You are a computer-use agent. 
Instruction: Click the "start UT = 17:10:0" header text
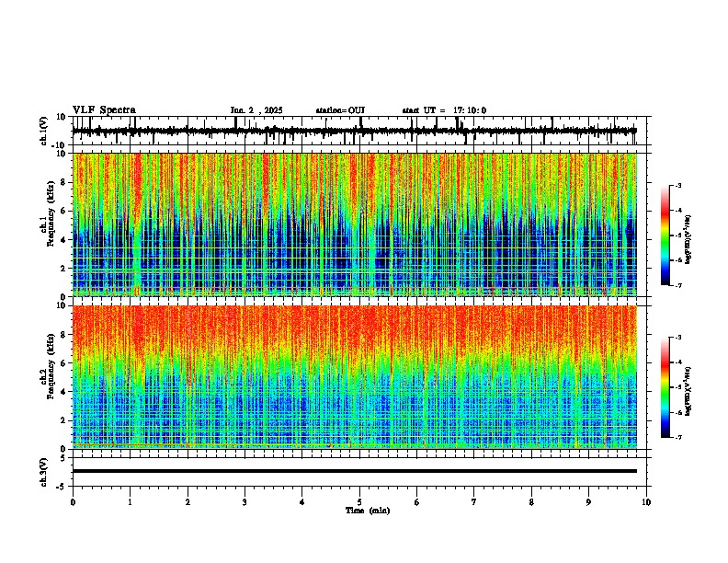pyautogui.click(x=444, y=110)
